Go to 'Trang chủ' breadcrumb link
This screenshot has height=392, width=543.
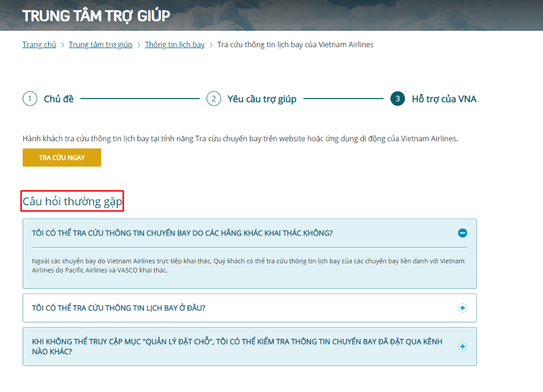pos(39,45)
